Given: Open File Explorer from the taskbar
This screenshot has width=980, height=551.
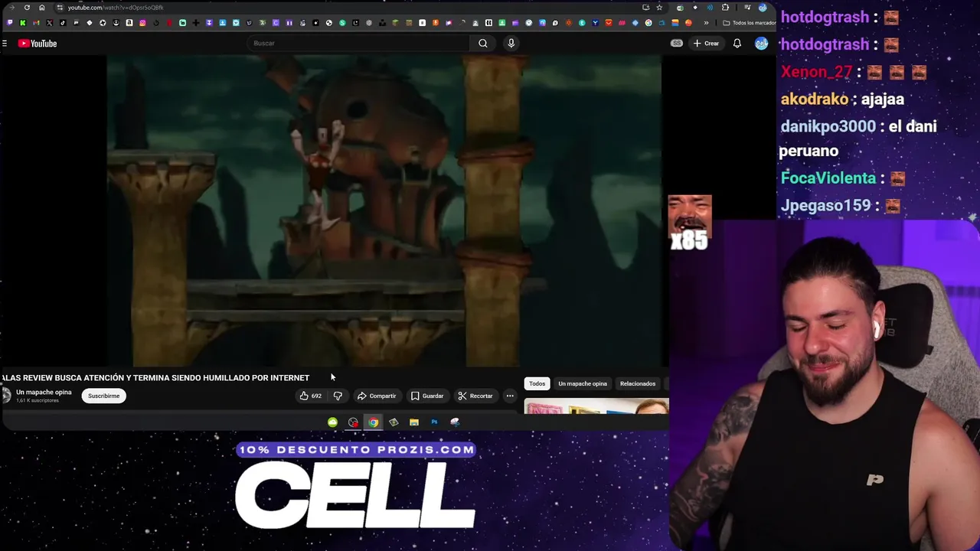Looking at the screenshot, I should [x=414, y=422].
